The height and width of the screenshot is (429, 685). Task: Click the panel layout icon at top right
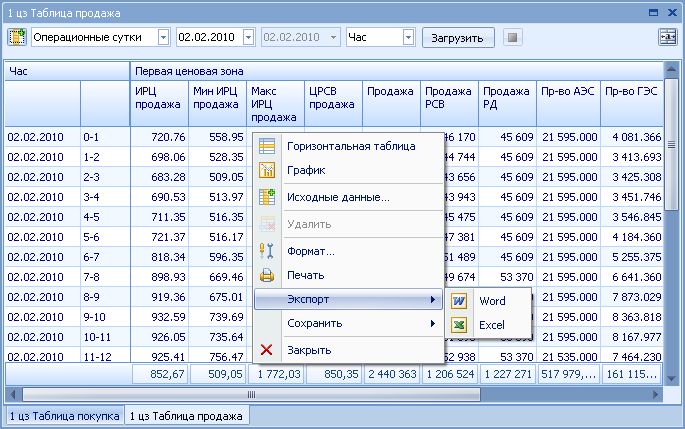click(667, 37)
